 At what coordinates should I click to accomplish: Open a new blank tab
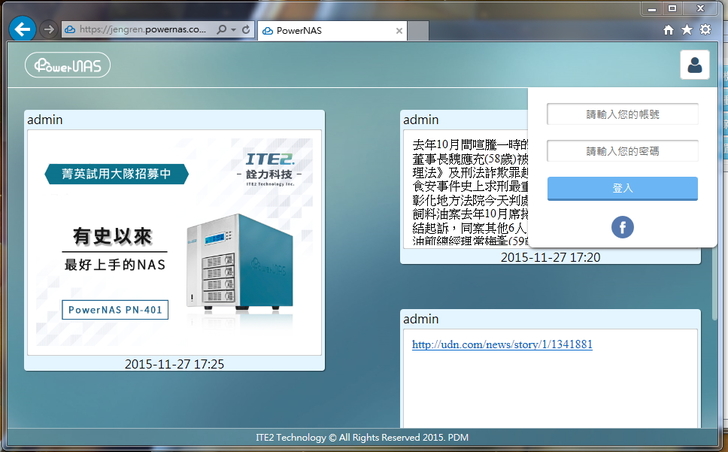418,31
